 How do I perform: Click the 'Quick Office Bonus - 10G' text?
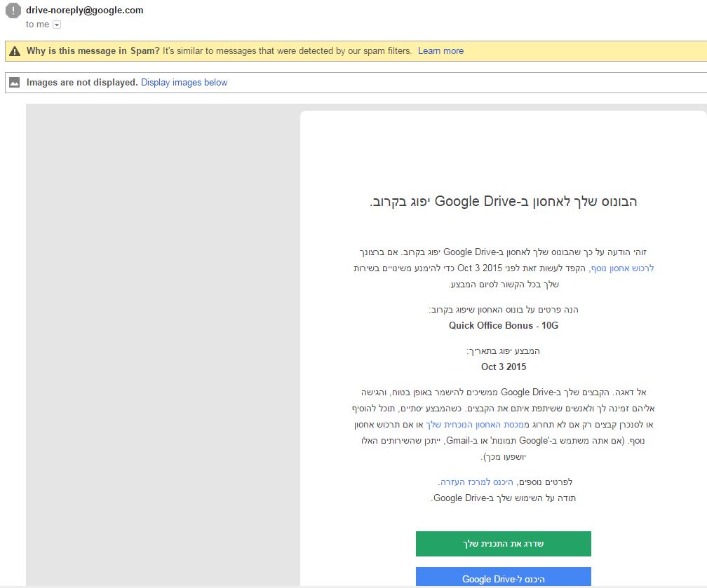pyautogui.click(x=503, y=325)
